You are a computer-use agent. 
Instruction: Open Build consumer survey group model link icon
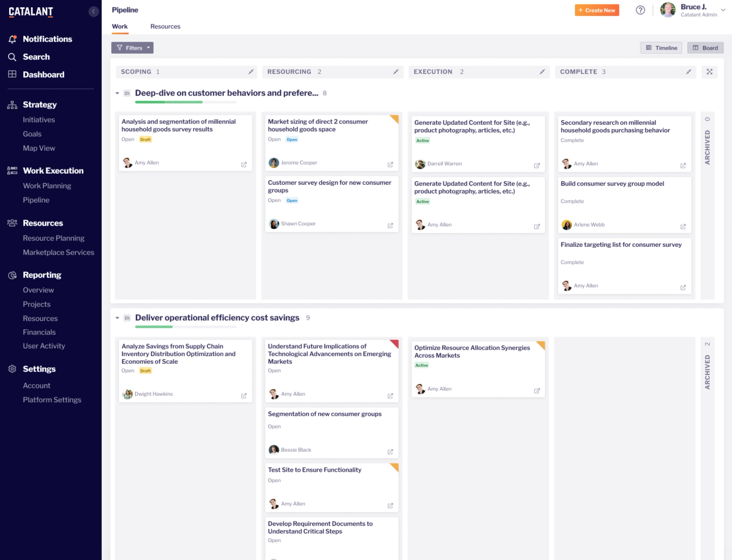pos(683,226)
